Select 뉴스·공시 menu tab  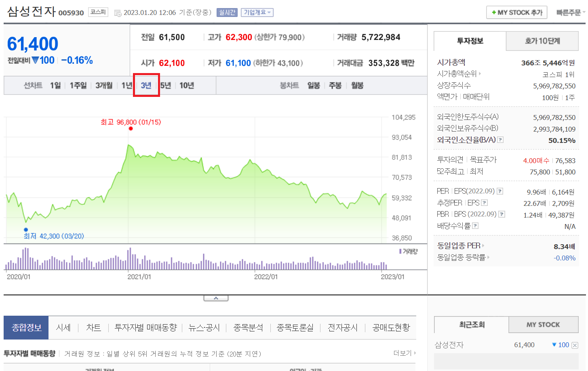pyautogui.click(x=204, y=327)
